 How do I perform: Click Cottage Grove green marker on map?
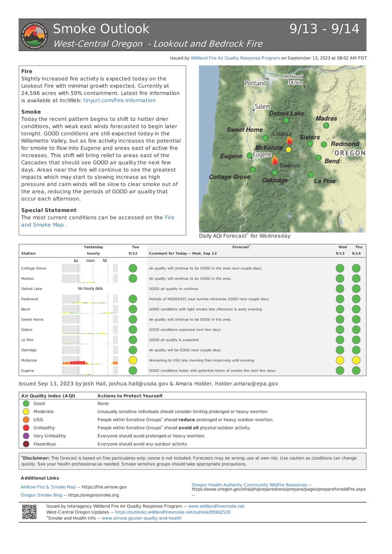[253, 169]
